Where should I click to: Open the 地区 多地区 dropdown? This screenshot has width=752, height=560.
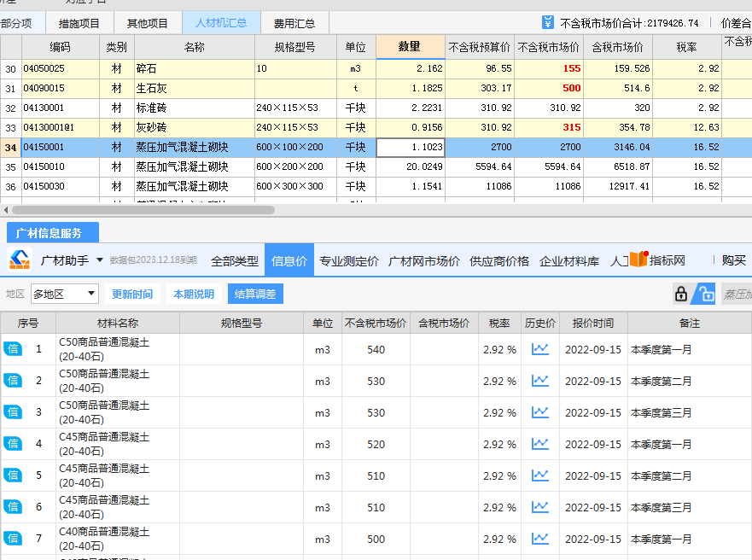tap(65, 294)
